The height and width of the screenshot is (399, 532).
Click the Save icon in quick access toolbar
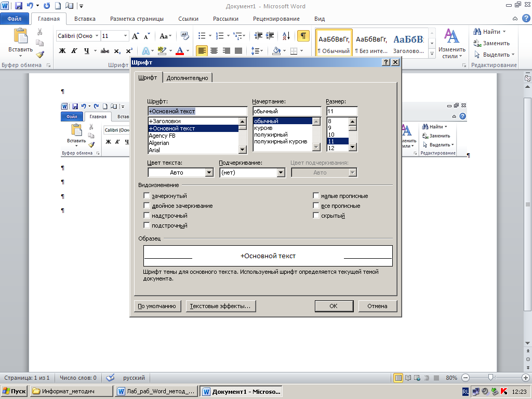click(19, 5)
